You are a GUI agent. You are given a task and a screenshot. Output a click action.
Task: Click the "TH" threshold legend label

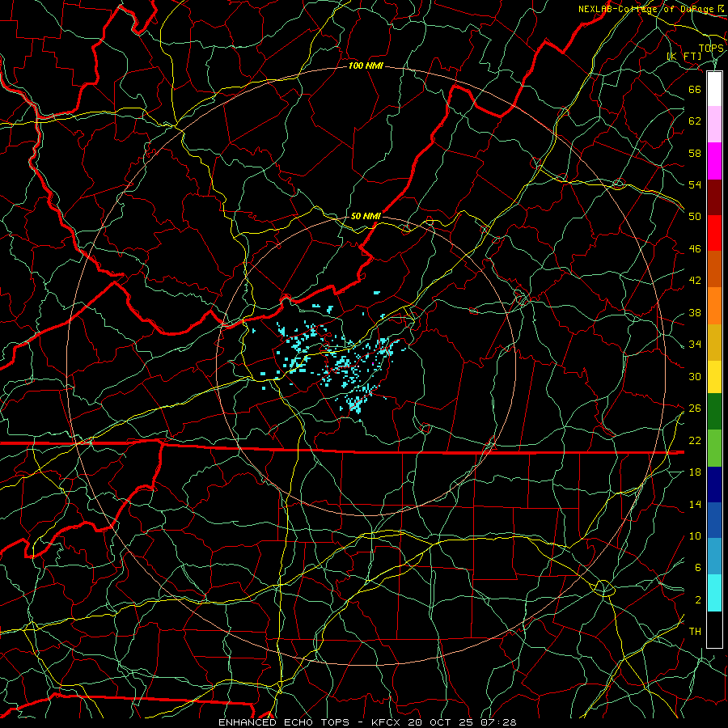(695, 632)
